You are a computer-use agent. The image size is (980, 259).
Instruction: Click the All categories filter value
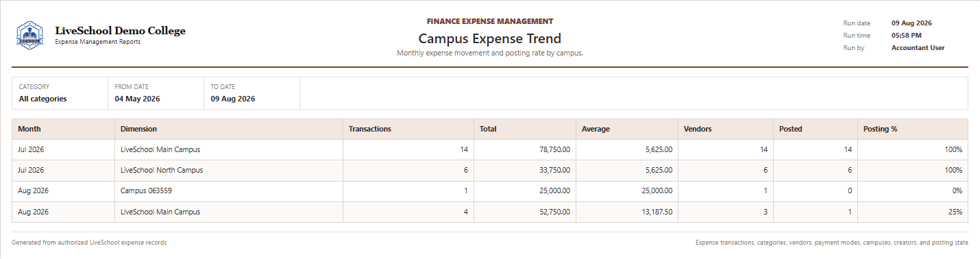click(x=42, y=99)
